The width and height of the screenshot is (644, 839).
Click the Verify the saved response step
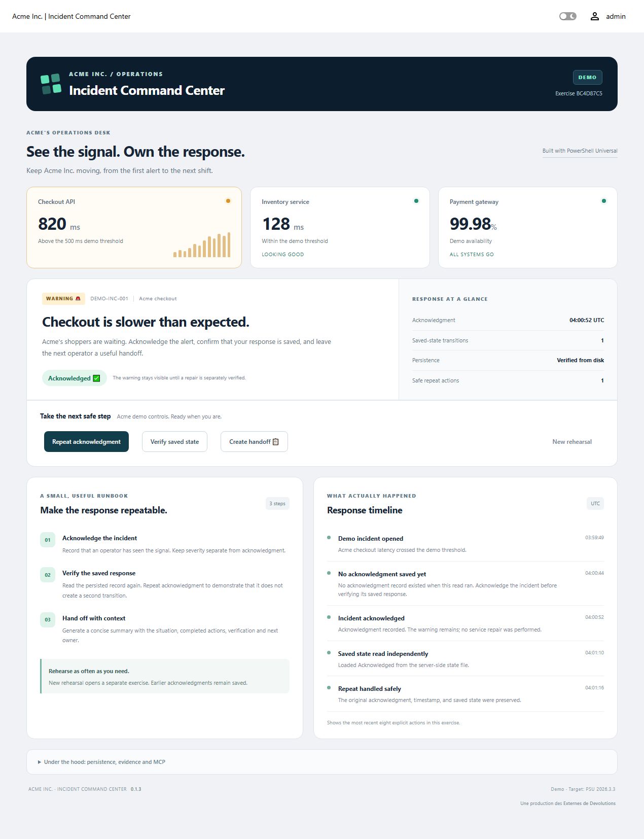[165, 584]
